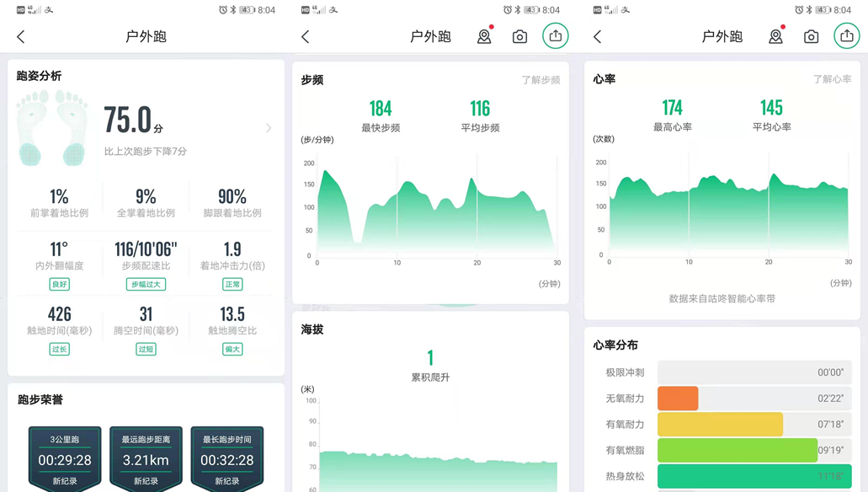The height and width of the screenshot is (492, 868).
Task: Open the 3公里跑 record badge
Action: [x=65, y=459]
